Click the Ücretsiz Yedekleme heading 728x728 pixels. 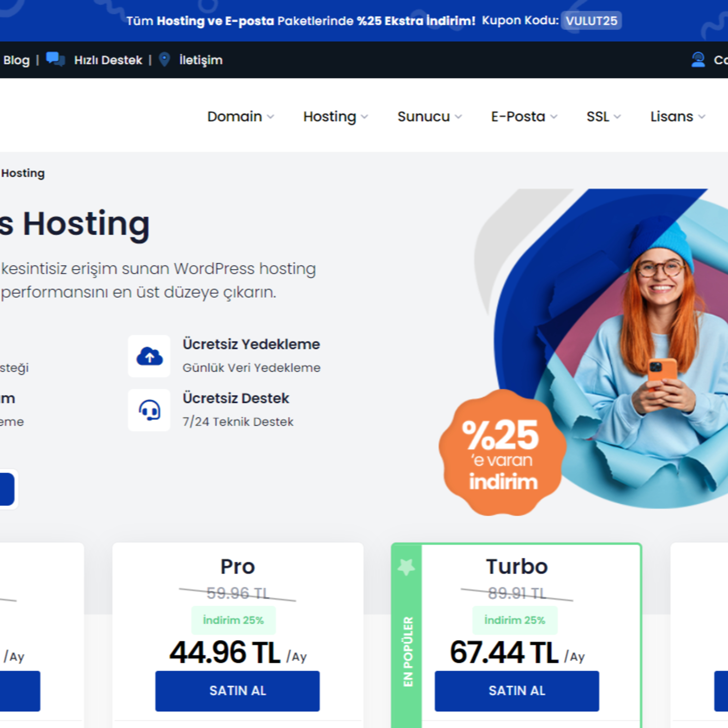click(251, 344)
